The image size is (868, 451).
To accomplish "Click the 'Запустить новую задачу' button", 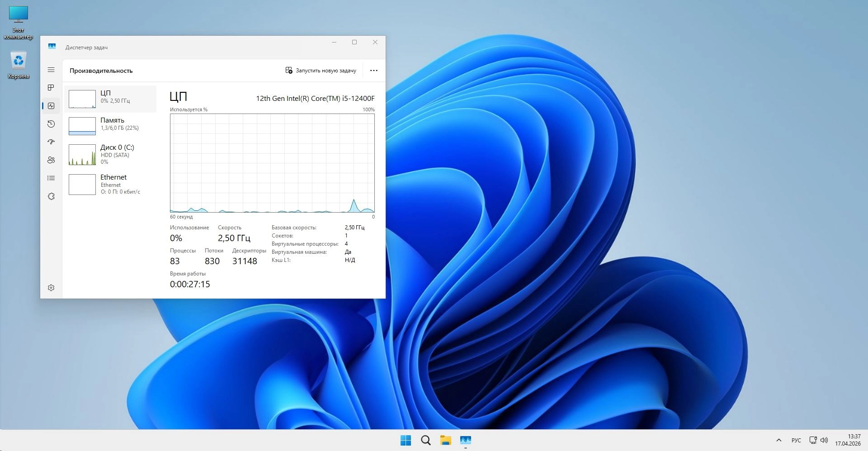I will pyautogui.click(x=321, y=71).
